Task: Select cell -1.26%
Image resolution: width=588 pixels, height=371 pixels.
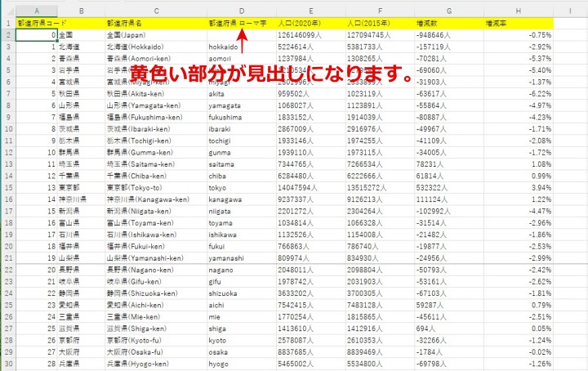Action: point(519,364)
